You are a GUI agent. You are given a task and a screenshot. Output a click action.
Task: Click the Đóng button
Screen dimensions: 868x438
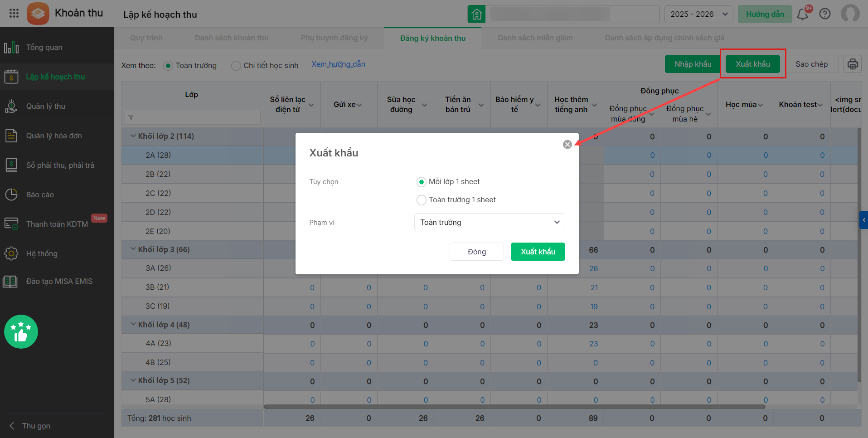(476, 252)
